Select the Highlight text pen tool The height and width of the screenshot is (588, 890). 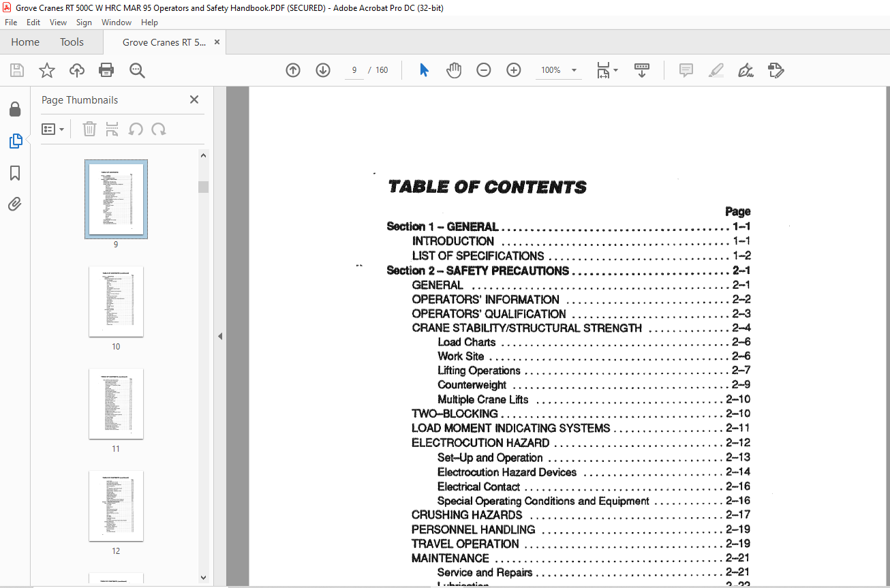(716, 70)
